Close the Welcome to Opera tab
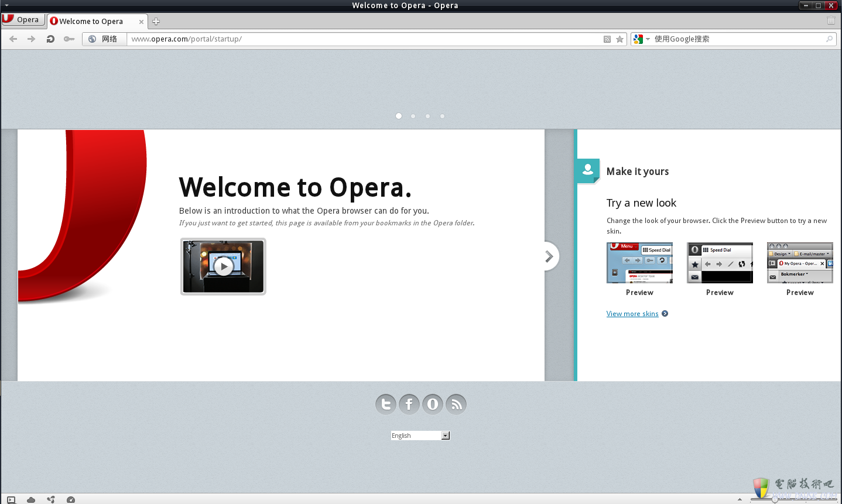 point(141,22)
